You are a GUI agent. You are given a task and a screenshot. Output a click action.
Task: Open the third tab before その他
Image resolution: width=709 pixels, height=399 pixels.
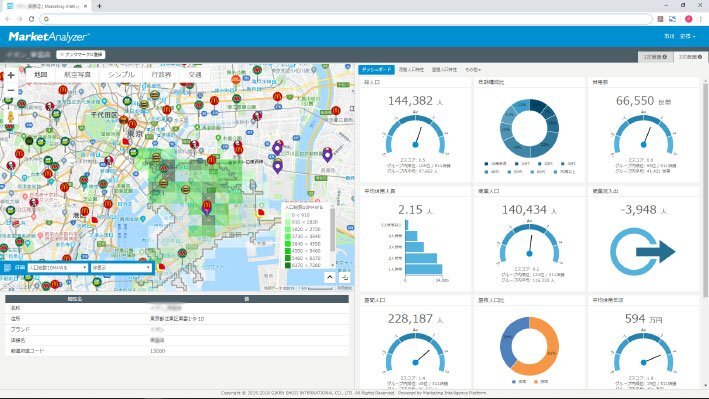coord(444,70)
